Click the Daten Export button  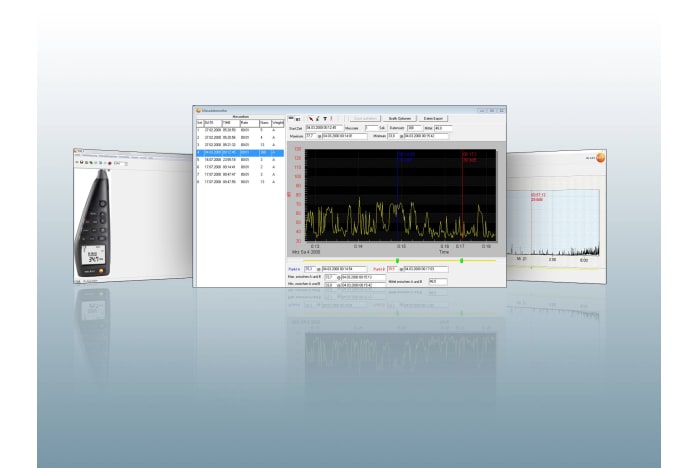coord(433,119)
